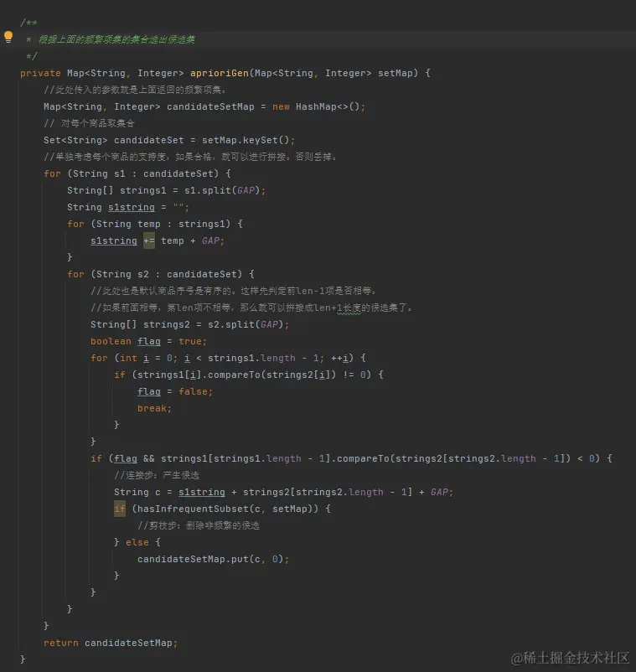
Task: Click setMap.keySet() call
Action: coord(246,140)
